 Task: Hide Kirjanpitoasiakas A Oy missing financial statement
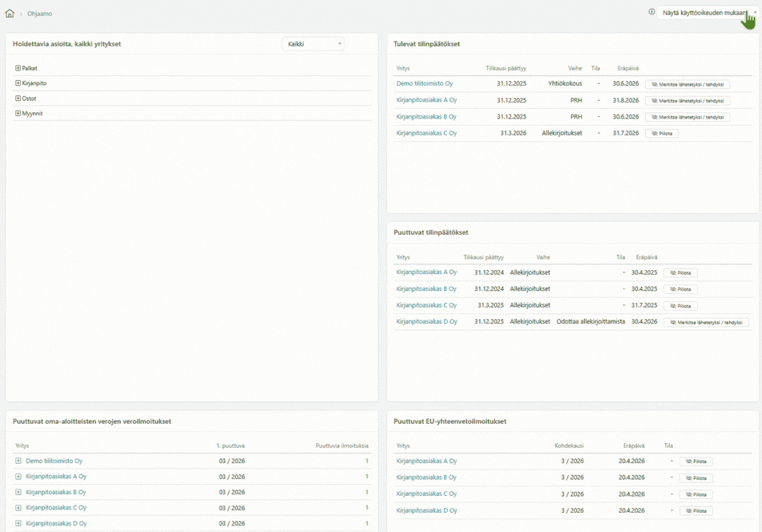[680, 272]
